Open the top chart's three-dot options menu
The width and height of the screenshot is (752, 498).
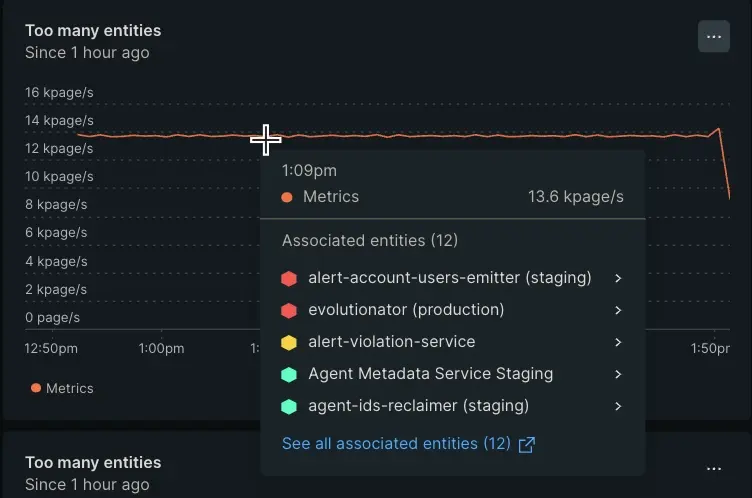coord(713,36)
